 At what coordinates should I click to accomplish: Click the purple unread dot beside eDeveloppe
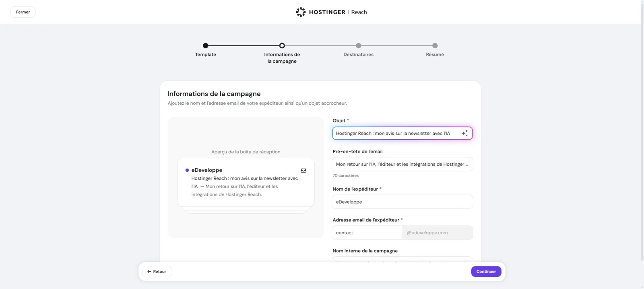tap(187, 170)
